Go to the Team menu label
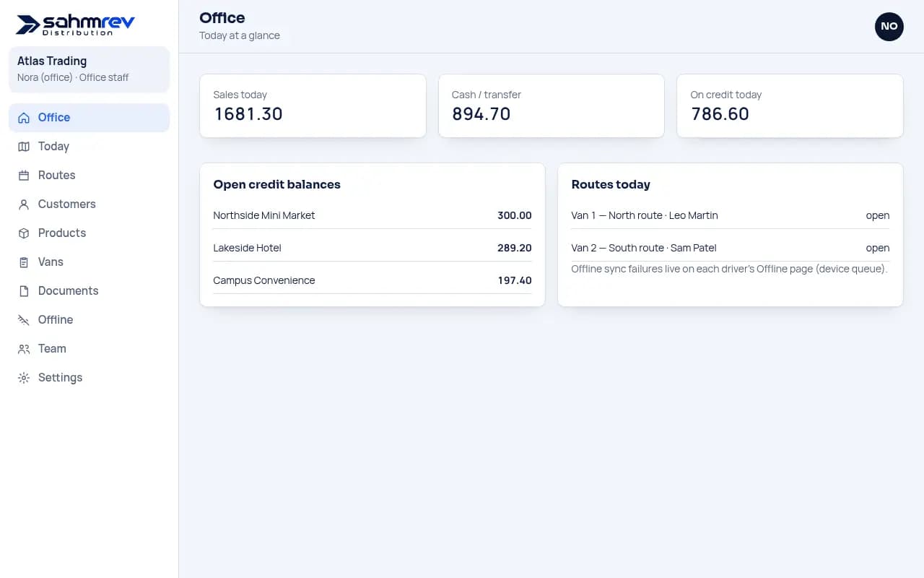924x578 pixels. pos(52,348)
